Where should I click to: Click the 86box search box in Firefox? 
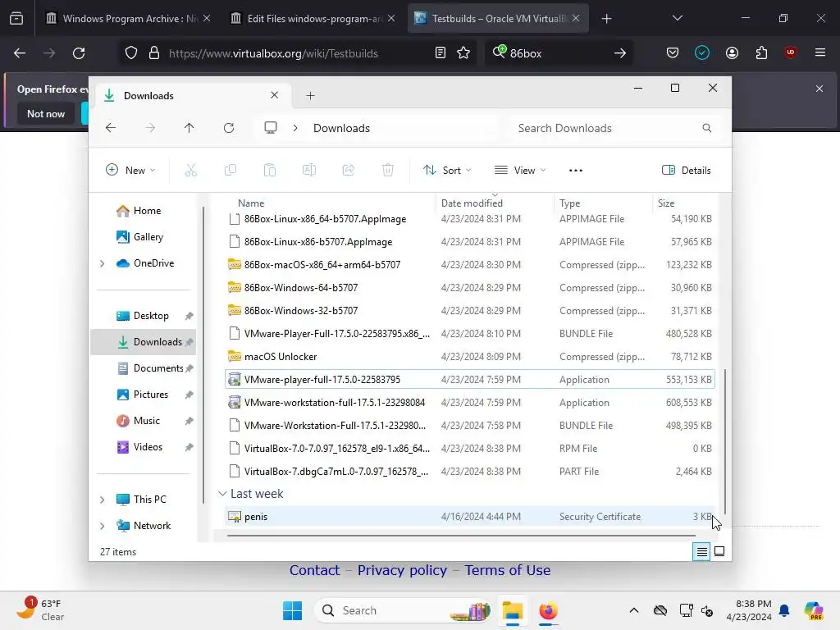tap(557, 53)
